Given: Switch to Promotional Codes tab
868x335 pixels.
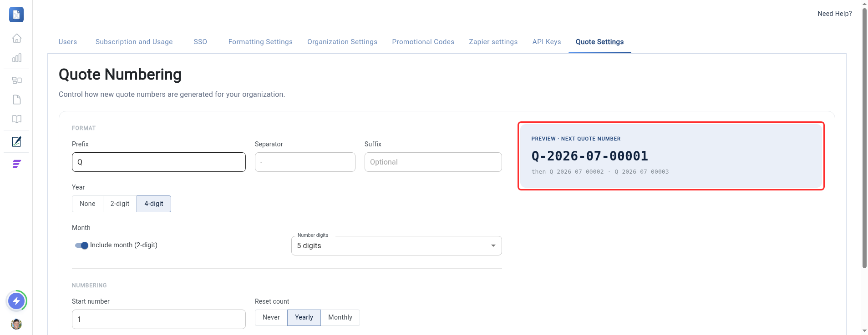Looking at the screenshot, I should coord(423,42).
